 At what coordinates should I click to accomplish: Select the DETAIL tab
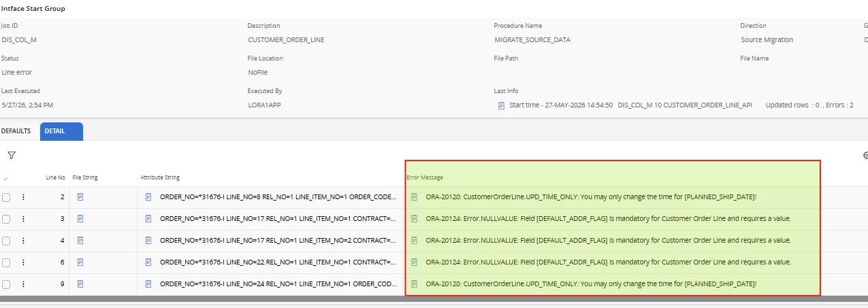[61, 131]
